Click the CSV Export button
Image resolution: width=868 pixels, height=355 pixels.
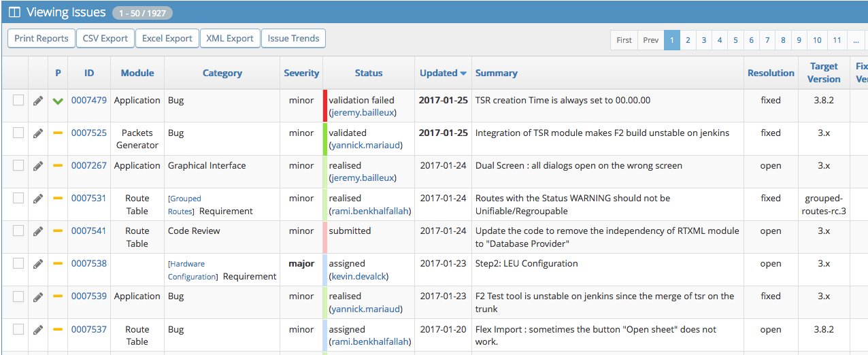click(105, 39)
